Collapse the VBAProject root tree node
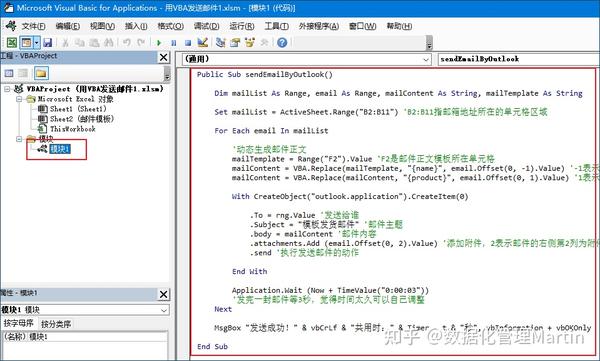Screen dimensions: 600x361 (7, 89)
